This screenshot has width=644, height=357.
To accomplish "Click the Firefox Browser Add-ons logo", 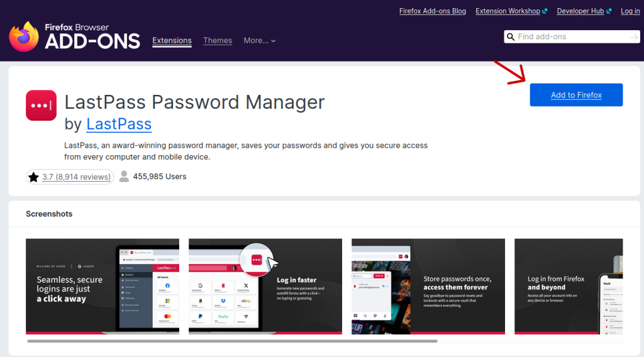I will (74, 36).
